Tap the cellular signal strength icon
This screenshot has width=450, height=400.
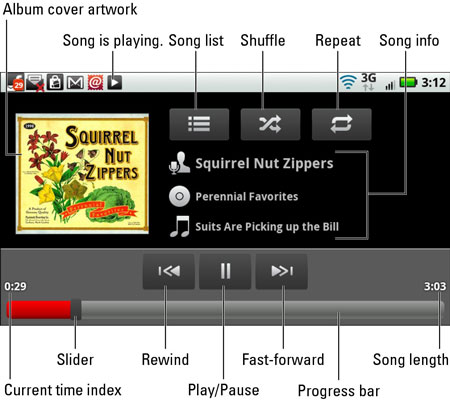[x=389, y=85]
